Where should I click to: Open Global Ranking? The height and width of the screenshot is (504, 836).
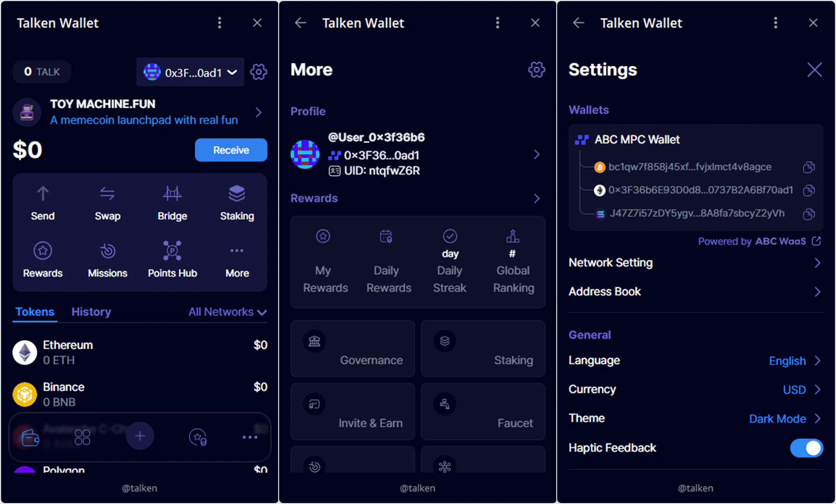(x=513, y=262)
